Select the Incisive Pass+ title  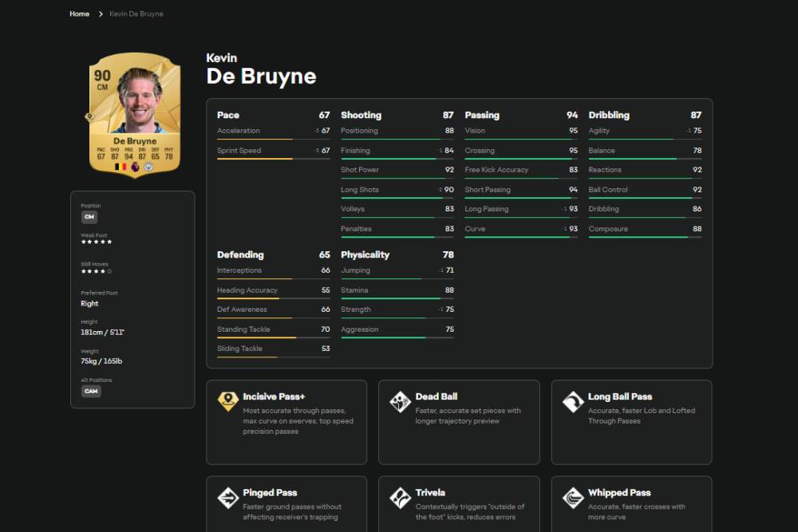(274, 396)
